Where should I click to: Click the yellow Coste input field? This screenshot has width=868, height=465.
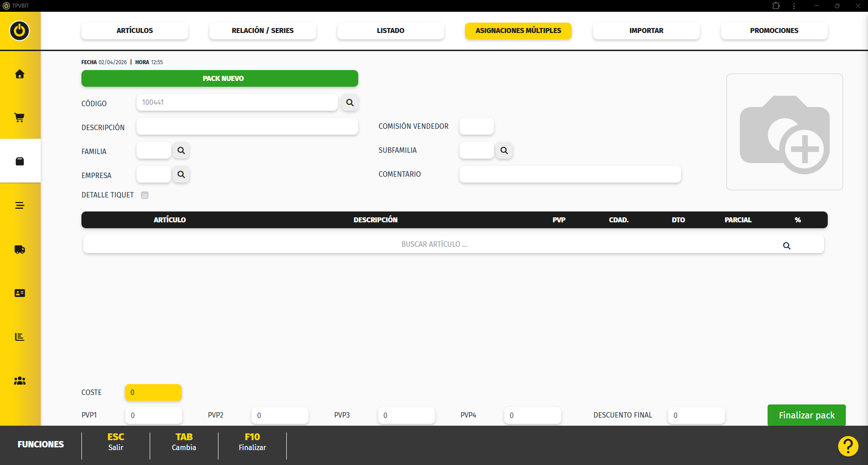153,392
